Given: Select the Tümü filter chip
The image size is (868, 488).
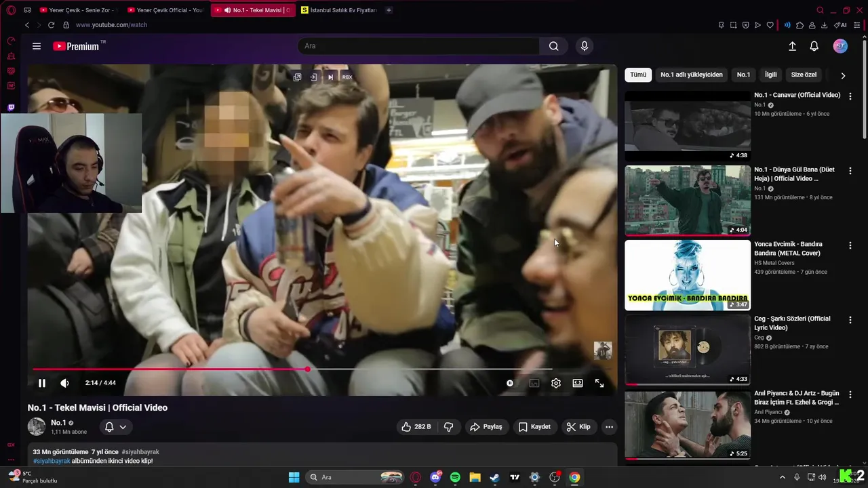Looking at the screenshot, I should coord(638,75).
